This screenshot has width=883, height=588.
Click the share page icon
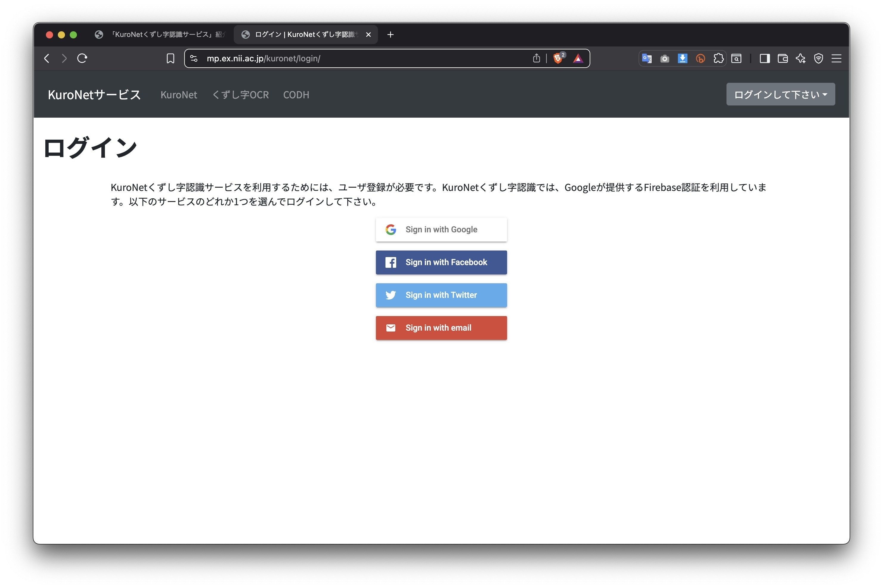(536, 58)
